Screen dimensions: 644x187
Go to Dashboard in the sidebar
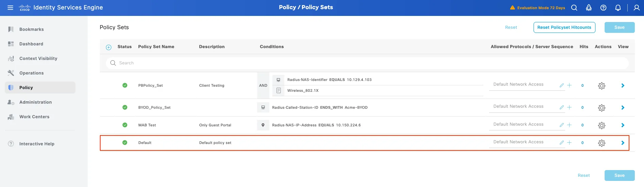pyautogui.click(x=40, y=44)
